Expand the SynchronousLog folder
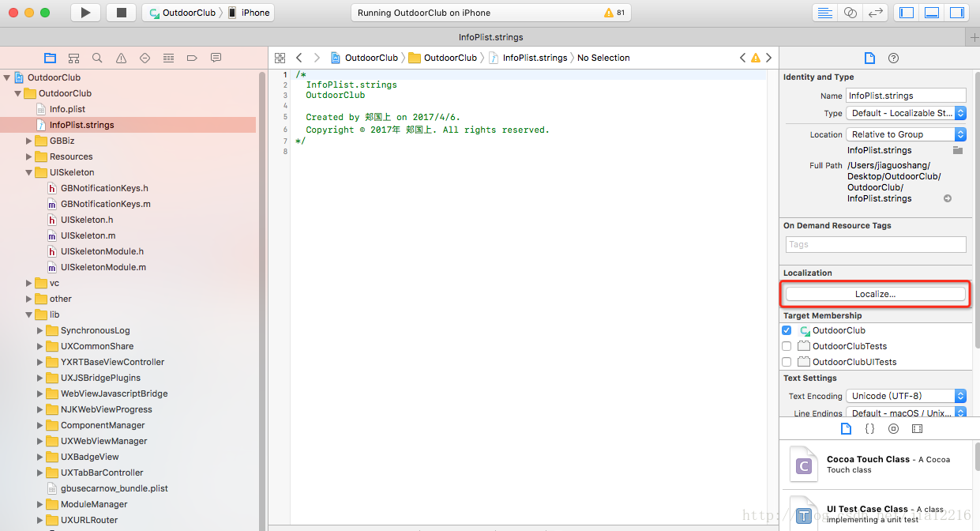Image resolution: width=980 pixels, height=531 pixels. click(x=40, y=330)
